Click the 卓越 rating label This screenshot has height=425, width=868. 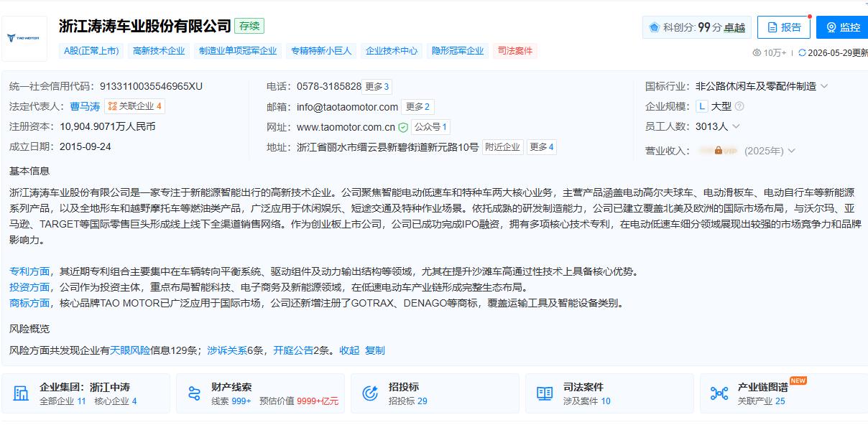(x=734, y=27)
